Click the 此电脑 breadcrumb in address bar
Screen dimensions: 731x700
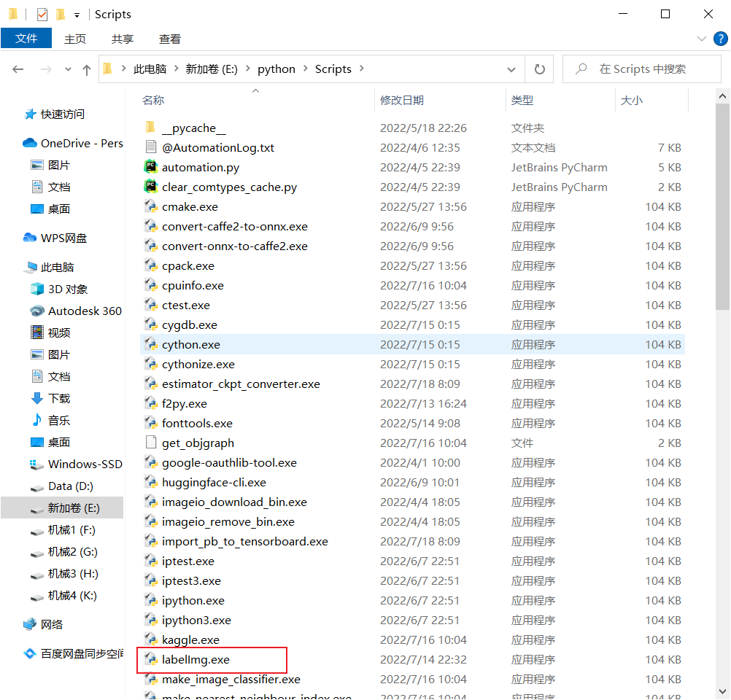coord(150,69)
